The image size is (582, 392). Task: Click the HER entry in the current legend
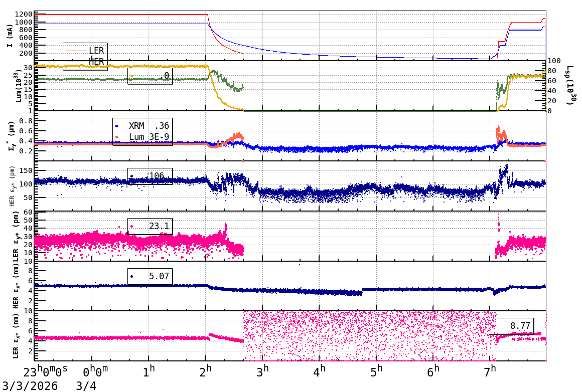96,62
